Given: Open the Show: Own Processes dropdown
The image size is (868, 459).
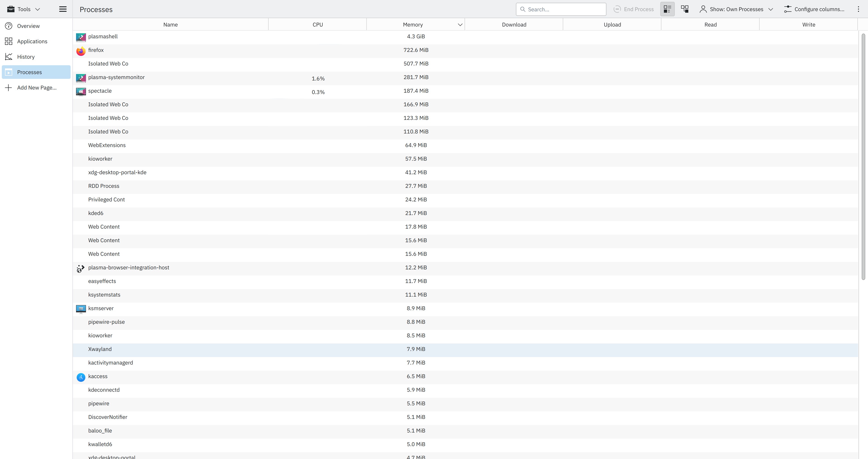Looking at the screenshot, I should point(736,9).
